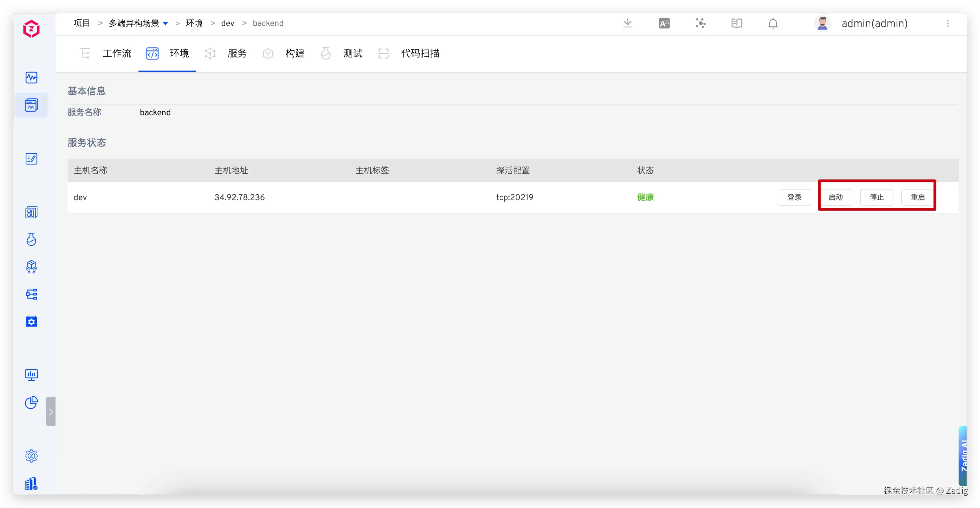Open the documentation book icon
The image size is (980, 508).
[x=737, y=24]
